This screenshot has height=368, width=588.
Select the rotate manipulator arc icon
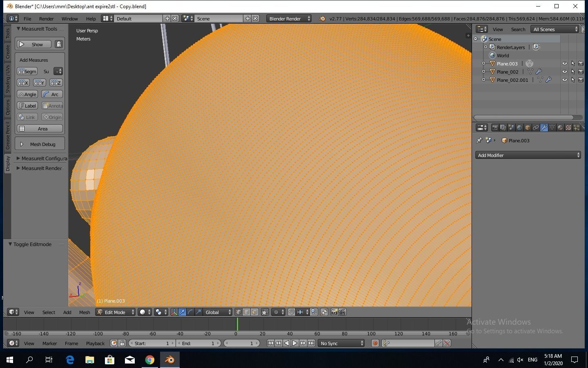(191, 312)
